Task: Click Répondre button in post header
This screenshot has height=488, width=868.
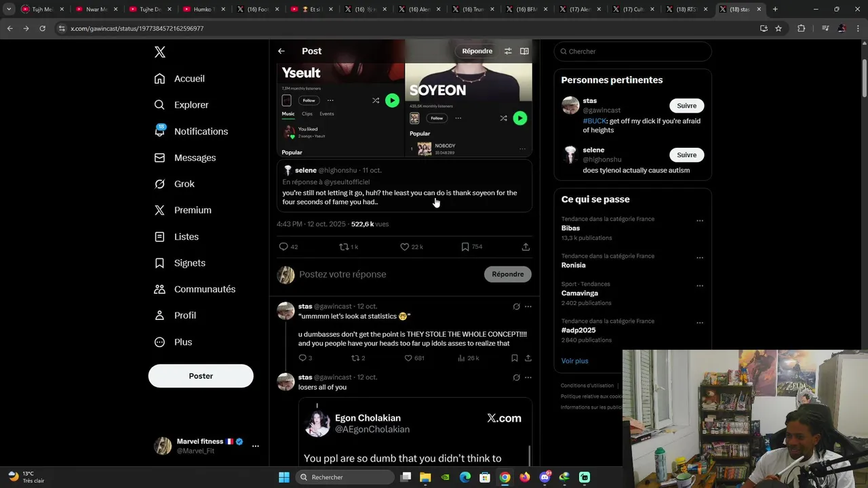Action: 477,52
